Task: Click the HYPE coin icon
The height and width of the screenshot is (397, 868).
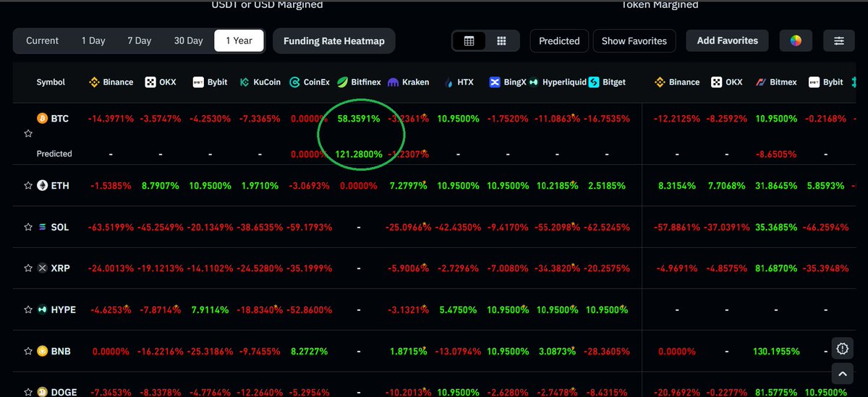Action: click(42, 310)
